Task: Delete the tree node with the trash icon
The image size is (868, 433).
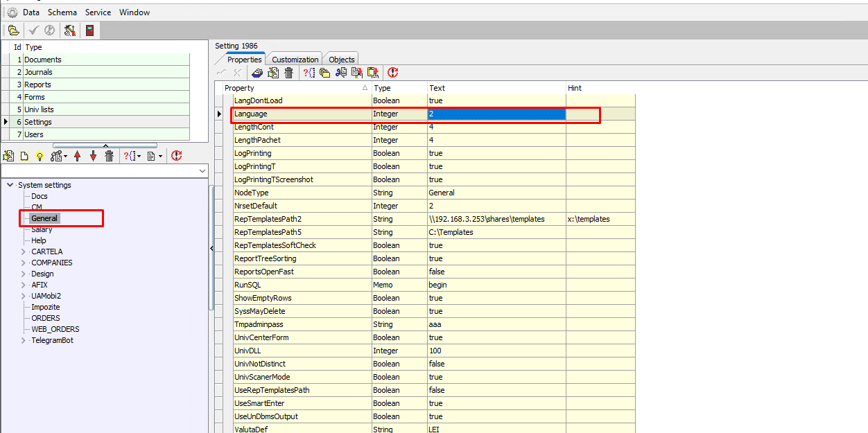Action: click(x=109, y=157)
